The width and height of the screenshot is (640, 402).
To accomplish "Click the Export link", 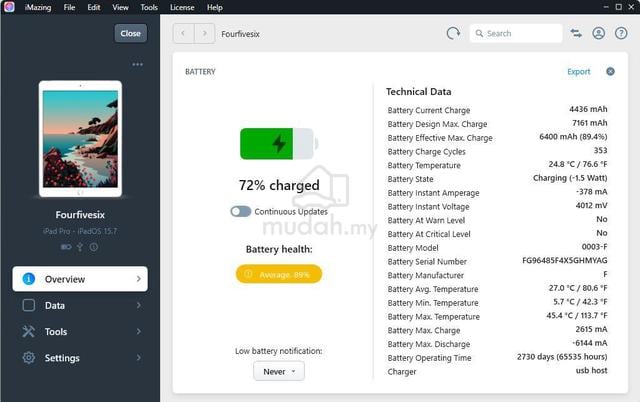I will (x=578, y=71).
